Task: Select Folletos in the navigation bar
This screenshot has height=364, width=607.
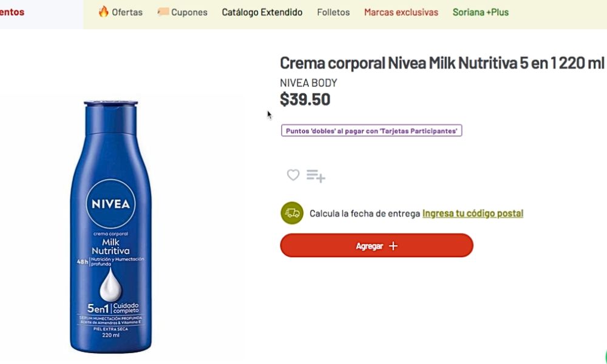Action: (x=333, y=12)
